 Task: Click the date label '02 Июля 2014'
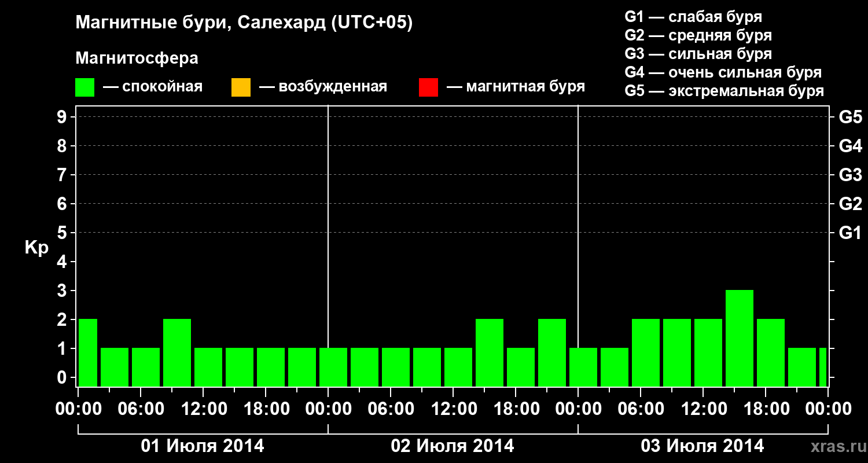point(453,446)
